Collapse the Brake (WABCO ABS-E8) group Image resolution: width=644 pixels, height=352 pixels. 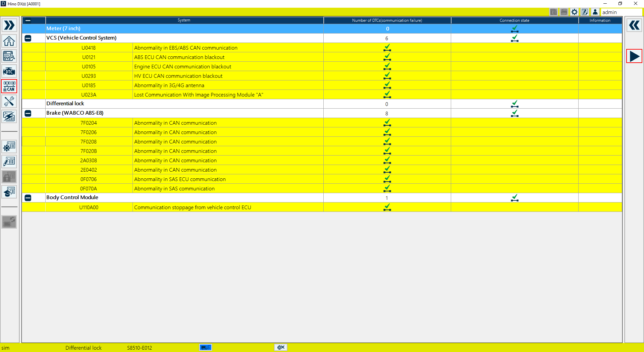28,113
